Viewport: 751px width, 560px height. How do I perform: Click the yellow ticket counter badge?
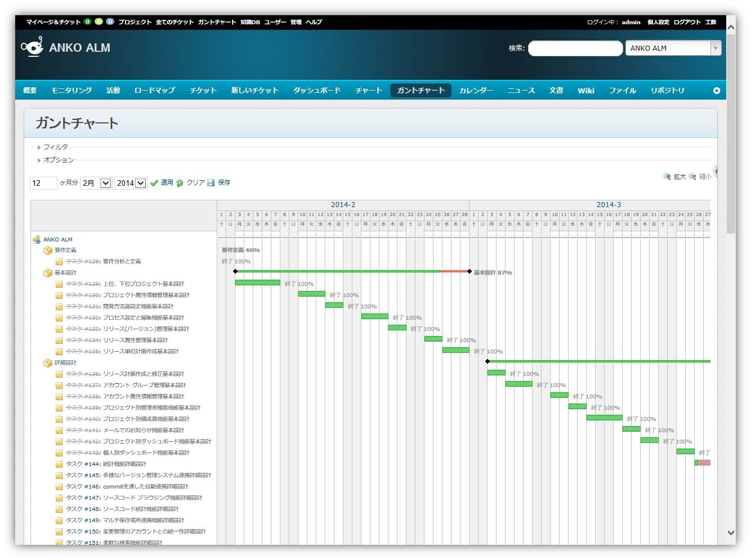click(x=99, y=22)
